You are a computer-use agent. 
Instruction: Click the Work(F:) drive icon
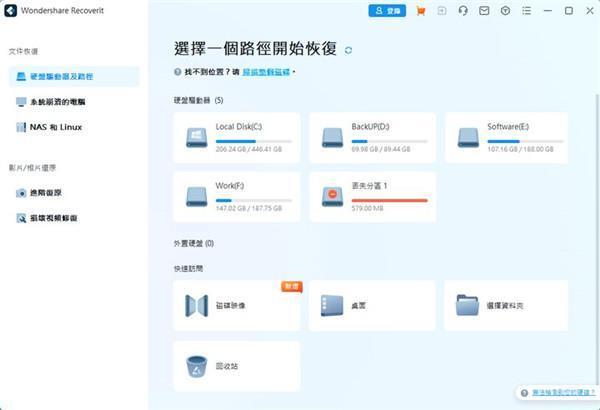point(197,197)
